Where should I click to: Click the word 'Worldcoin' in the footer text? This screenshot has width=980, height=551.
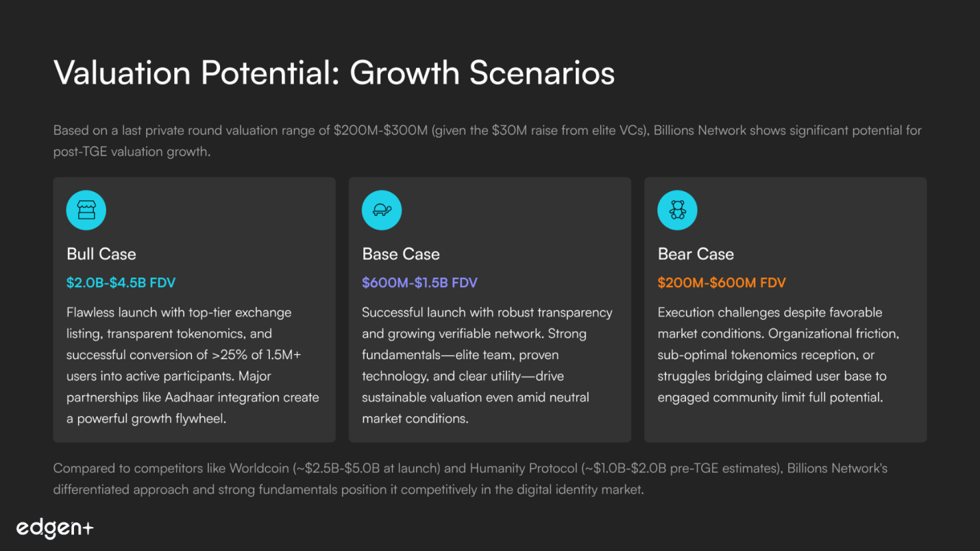pyautogui.click(x=255, y=469)
